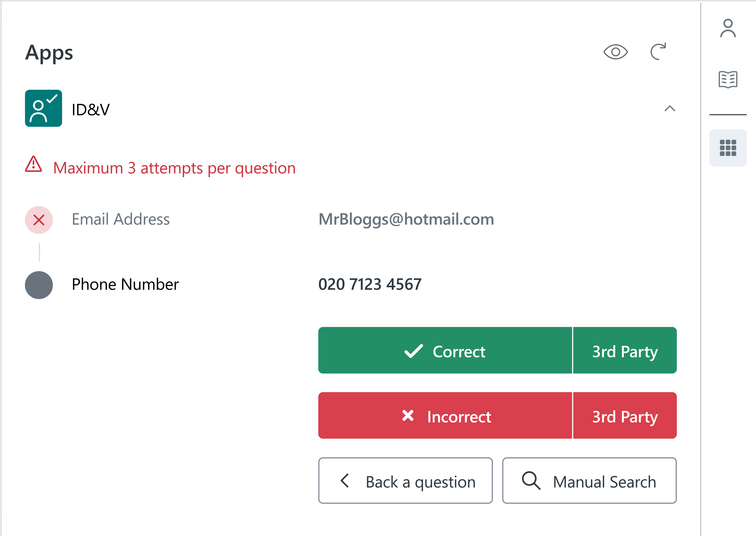
Task: Collapse the ID&V section chevron
Action: tap(669, 109)
